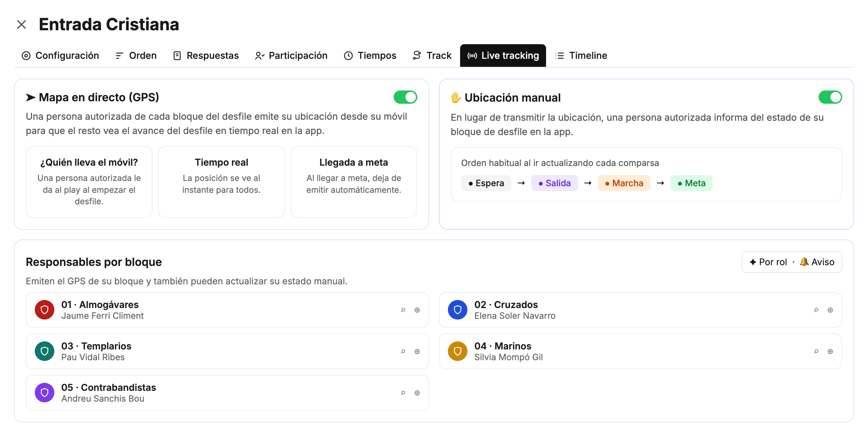Click the gold Marinos shield avatar
This screenshot has width=868, height=434.
[458, 351]
